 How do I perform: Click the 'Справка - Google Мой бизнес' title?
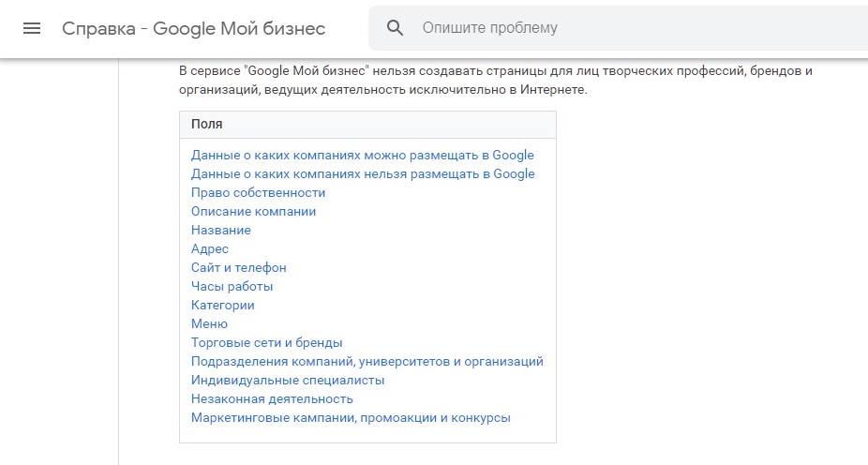tap(194, 28)
